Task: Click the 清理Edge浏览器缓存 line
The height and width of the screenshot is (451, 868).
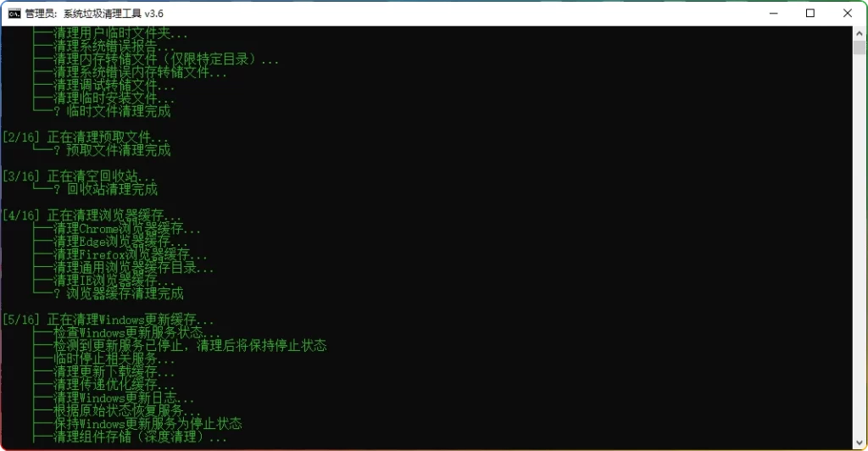Action: (x=111, y=242)
